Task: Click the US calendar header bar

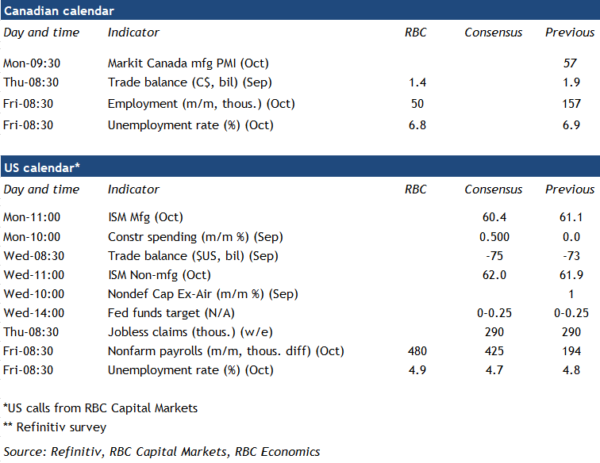Action: coord(300,166)
